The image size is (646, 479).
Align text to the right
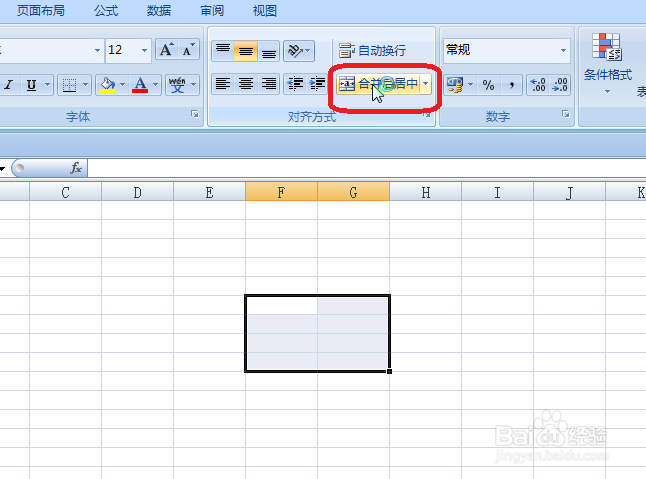(269, 84)
